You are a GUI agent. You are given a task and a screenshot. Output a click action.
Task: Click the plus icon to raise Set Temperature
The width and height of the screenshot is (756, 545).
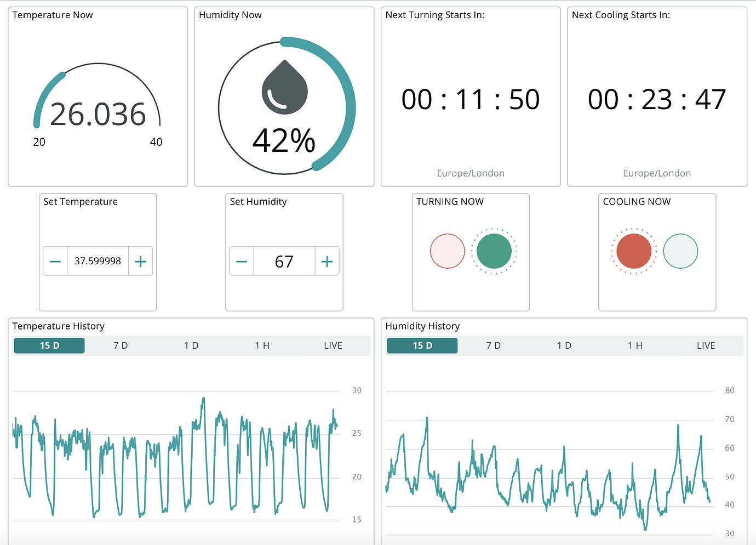(141, 261)
